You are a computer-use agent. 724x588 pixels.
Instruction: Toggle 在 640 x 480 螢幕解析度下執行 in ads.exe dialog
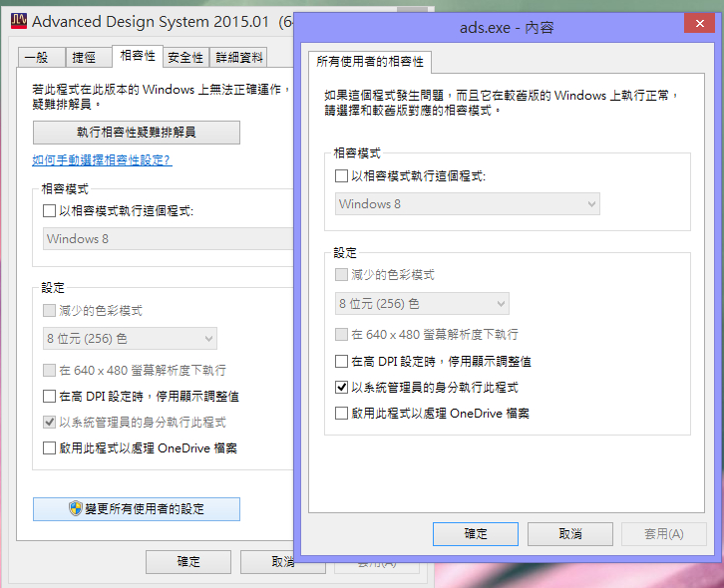click(341, 334)
